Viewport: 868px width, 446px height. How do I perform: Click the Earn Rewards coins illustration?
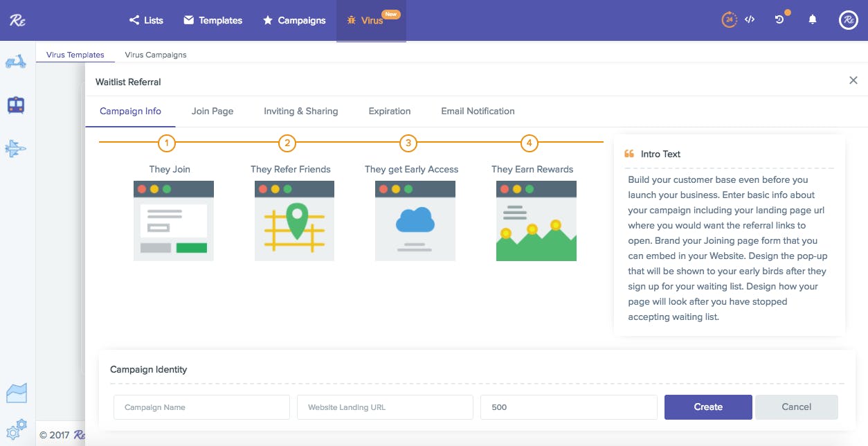(536, 221)
